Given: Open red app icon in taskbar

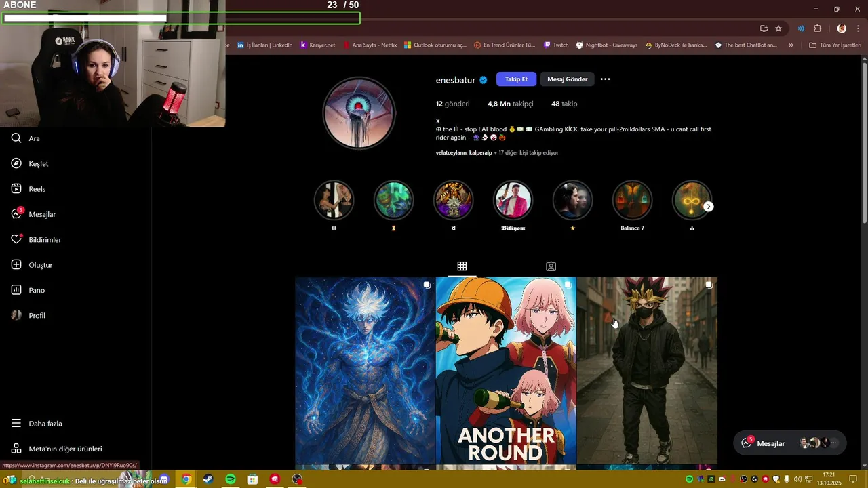Looking at the screenshot, I should click(275, 479).
